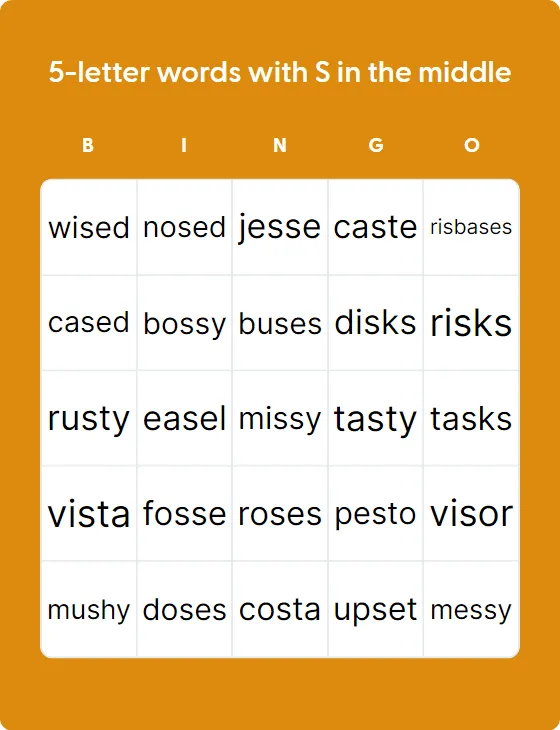Click the 'buses' cell
This screenshot has height=730, width=560.
pos(280,323)
